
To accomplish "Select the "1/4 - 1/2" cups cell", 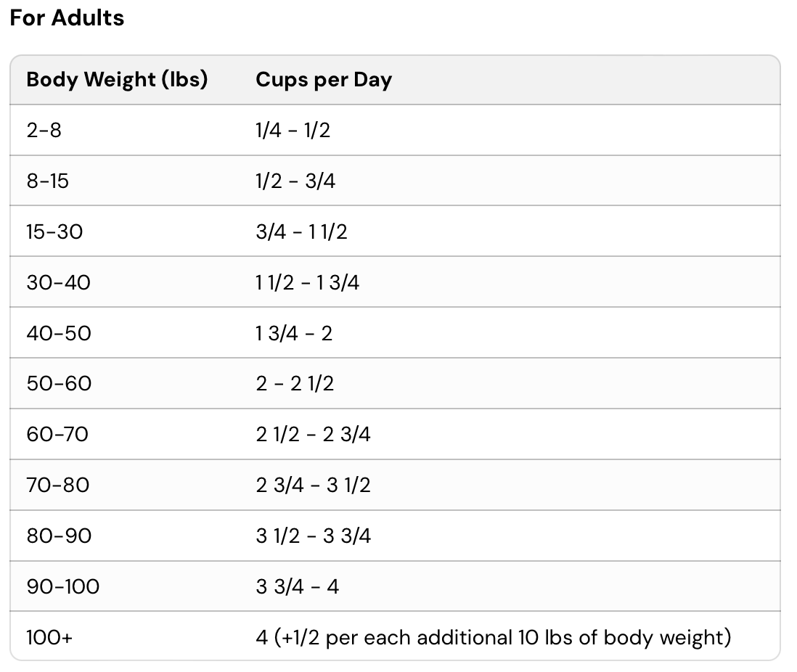I will click(x=293, y=131).
